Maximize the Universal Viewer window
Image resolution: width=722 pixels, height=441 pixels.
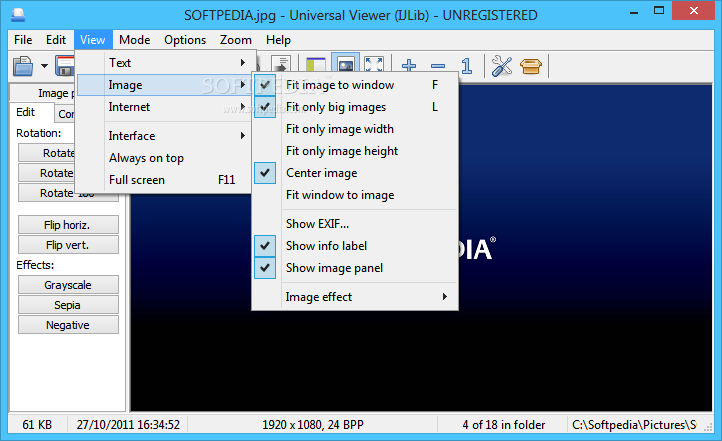pos(659,11)
